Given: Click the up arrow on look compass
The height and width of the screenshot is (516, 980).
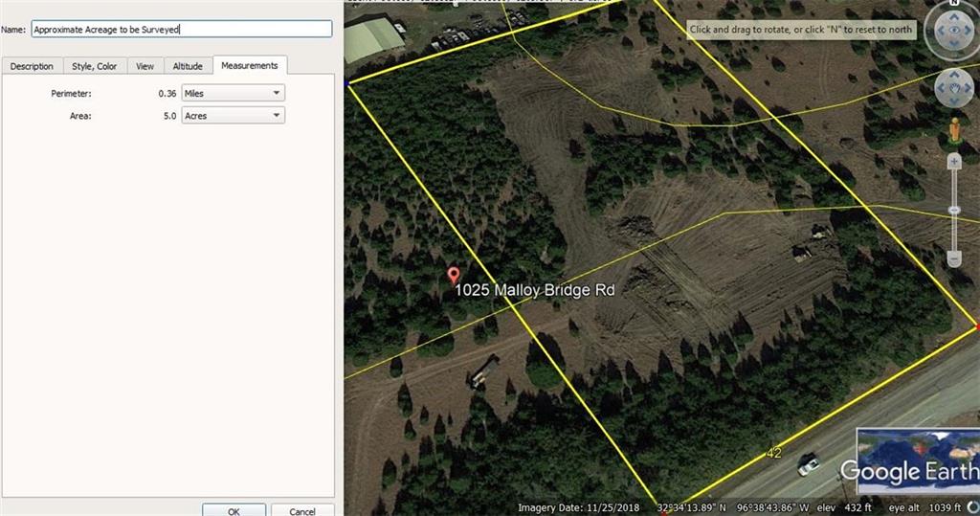Looking at the screenshot, I should [x=954, y=15].
